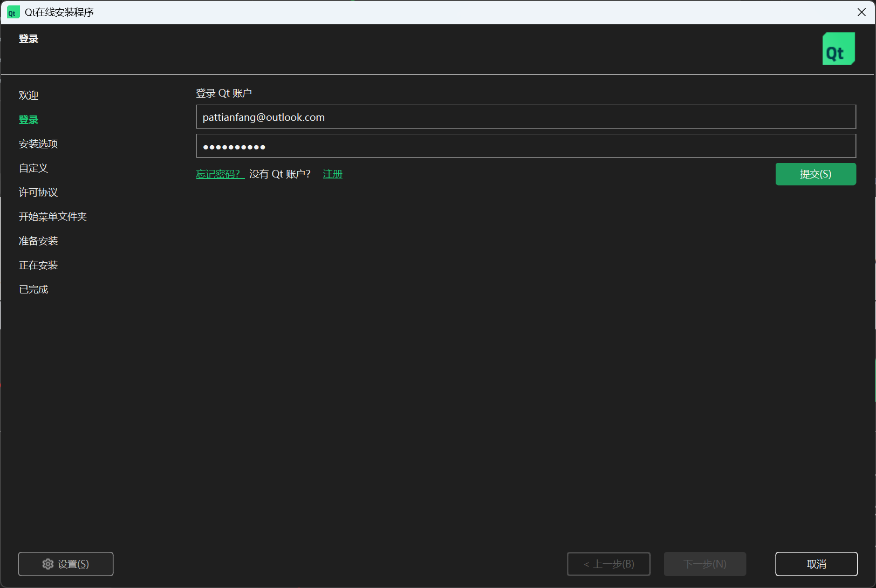
Task: Select the 登录 step in sidebar
Action: 29,120
